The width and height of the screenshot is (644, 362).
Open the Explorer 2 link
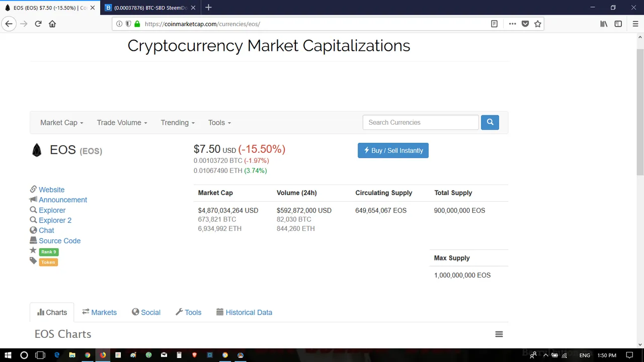pyautogui.click(x=55, y=220)
